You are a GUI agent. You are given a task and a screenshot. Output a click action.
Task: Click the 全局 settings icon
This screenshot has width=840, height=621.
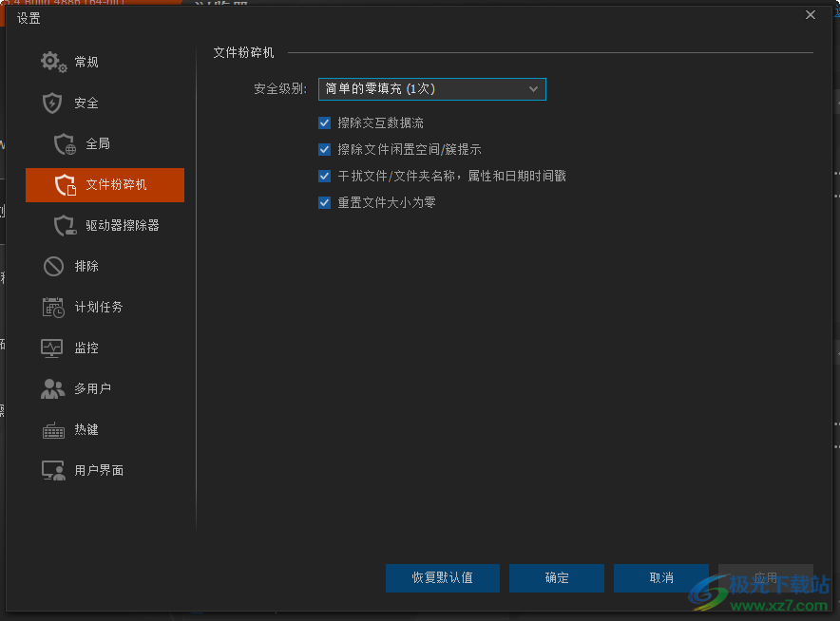(x=64, y=143)
